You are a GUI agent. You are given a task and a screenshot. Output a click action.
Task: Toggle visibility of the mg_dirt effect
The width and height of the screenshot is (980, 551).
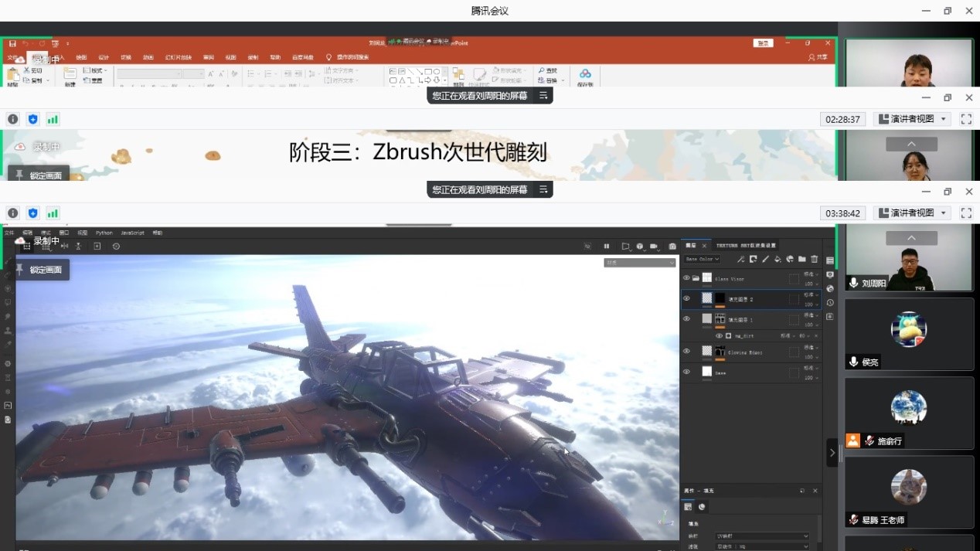[x=719, y=336]
